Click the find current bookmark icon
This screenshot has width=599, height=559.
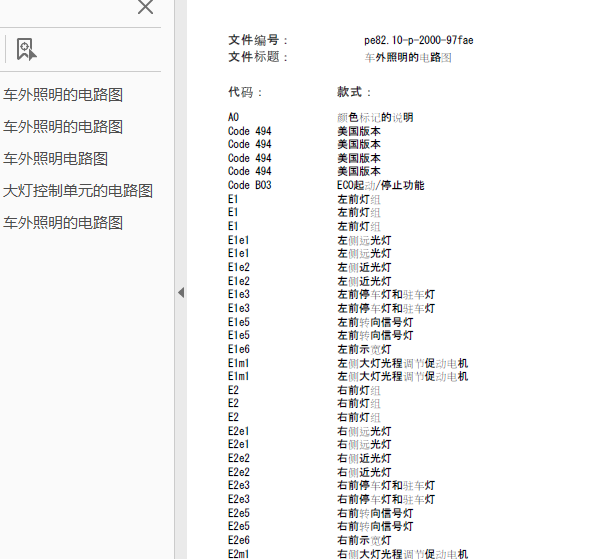26,49
